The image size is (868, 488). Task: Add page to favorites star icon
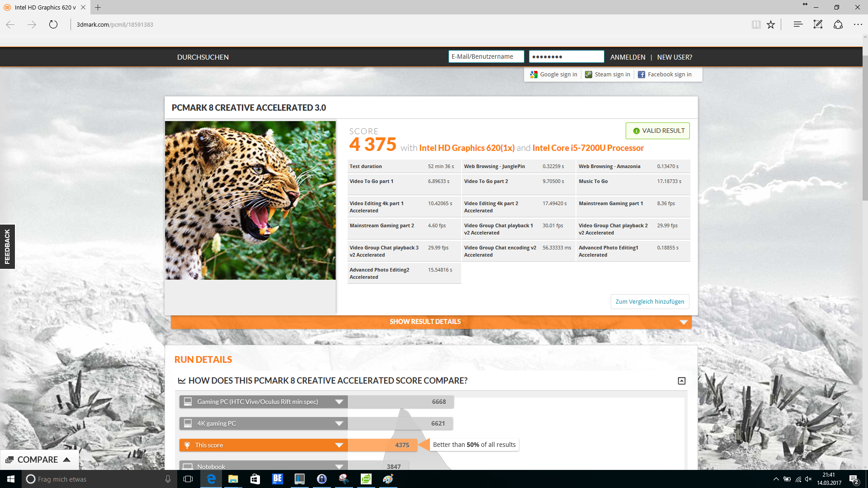pyautogui.click(x=771, y=24)
